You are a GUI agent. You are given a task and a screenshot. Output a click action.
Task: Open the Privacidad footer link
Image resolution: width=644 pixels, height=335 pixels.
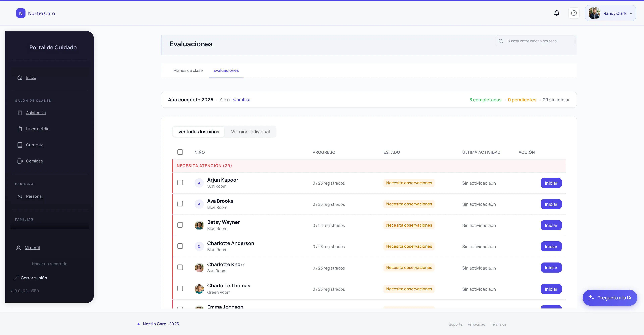(x=476, y=324)
